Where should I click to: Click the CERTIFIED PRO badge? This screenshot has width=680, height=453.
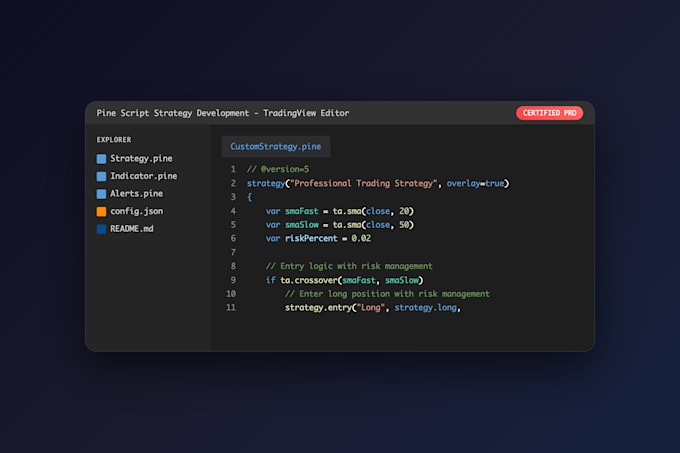549,113
